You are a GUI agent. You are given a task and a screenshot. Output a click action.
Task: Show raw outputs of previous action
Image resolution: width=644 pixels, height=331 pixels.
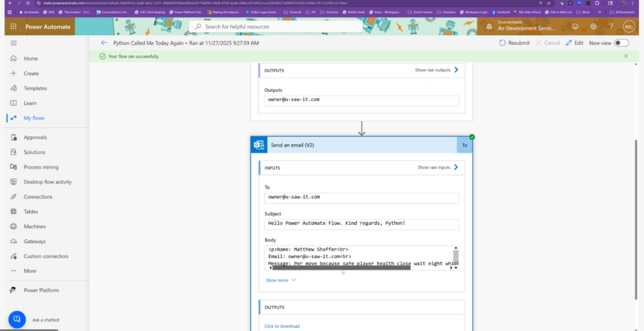[436, 70]
